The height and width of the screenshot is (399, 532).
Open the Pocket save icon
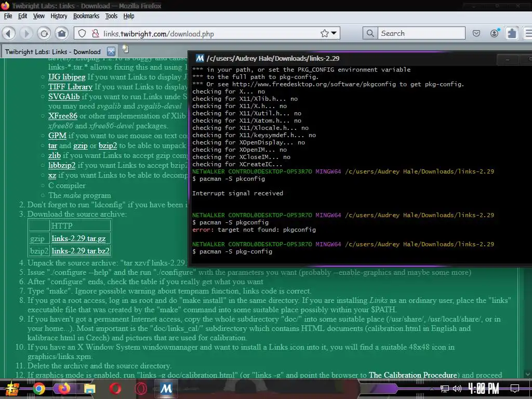pos(476,33)
